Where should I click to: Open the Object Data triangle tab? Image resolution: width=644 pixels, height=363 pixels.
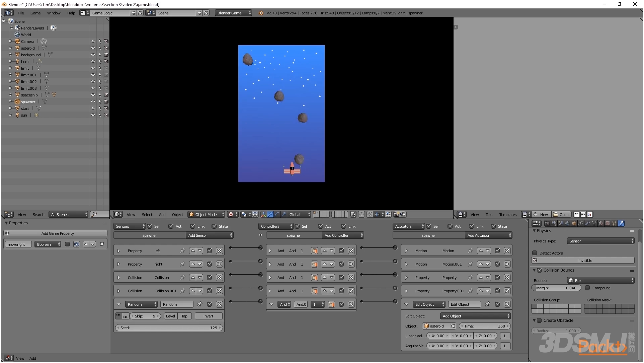tap(594, 223)
